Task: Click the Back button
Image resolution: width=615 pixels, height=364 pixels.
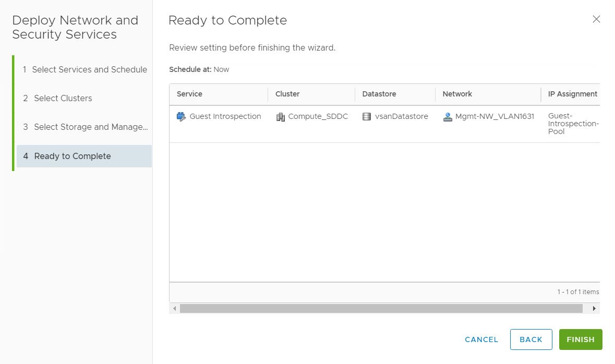Action: click(x=531, y=339)
